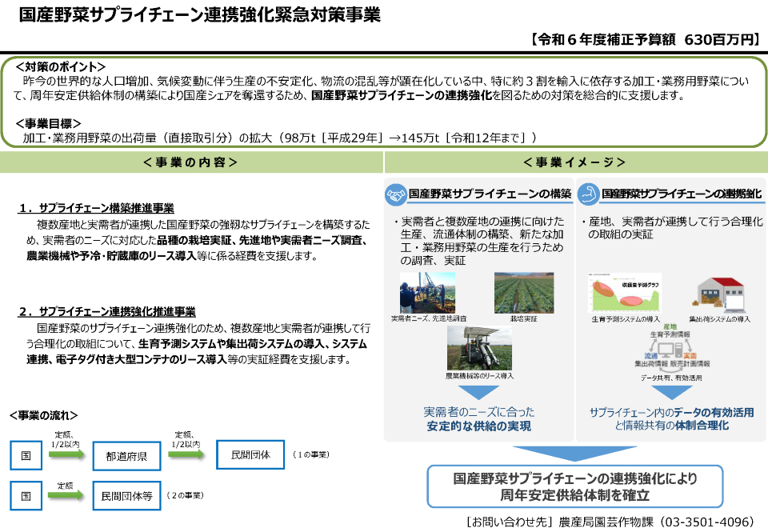Click the blue down arrow above 安定的な供給の実現

[478, 392]
